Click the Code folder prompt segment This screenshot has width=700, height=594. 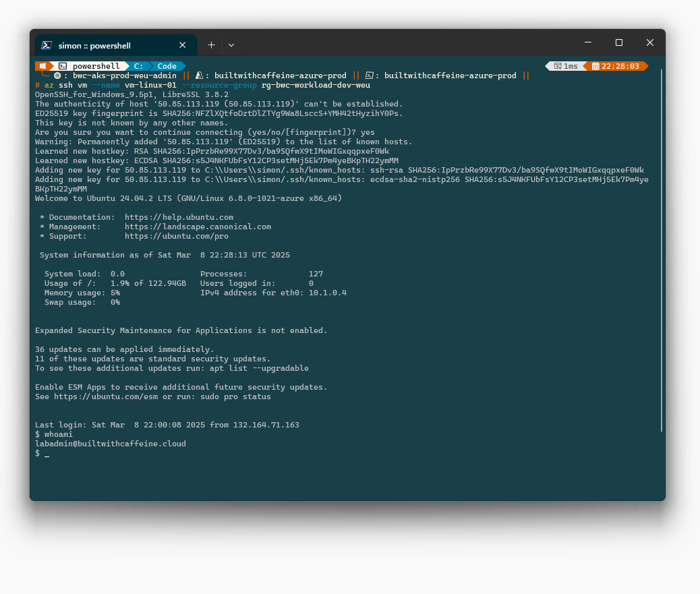[x=167, y=66]
